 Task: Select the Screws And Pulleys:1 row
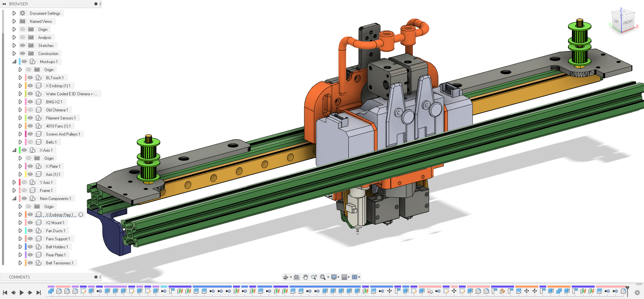tap(54, 134)
